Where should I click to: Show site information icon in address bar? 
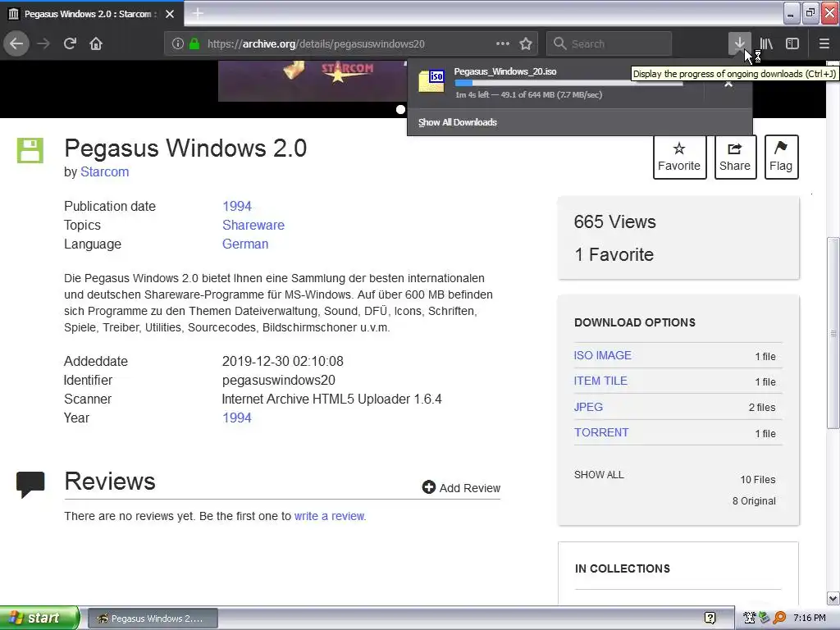[178, 44]
